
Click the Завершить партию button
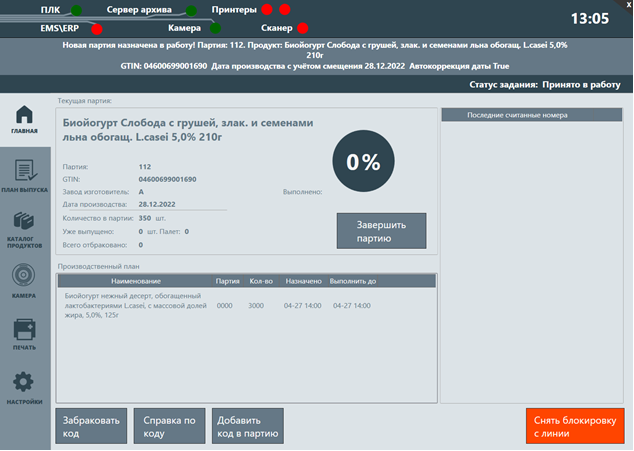point(381,231)
